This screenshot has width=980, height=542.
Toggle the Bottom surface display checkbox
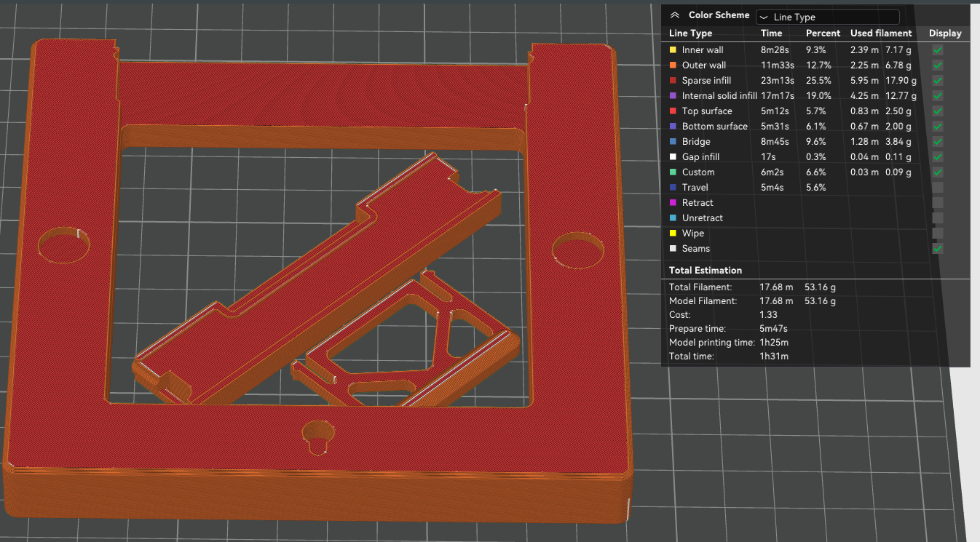pyautogui.click(x=938, y=127)
